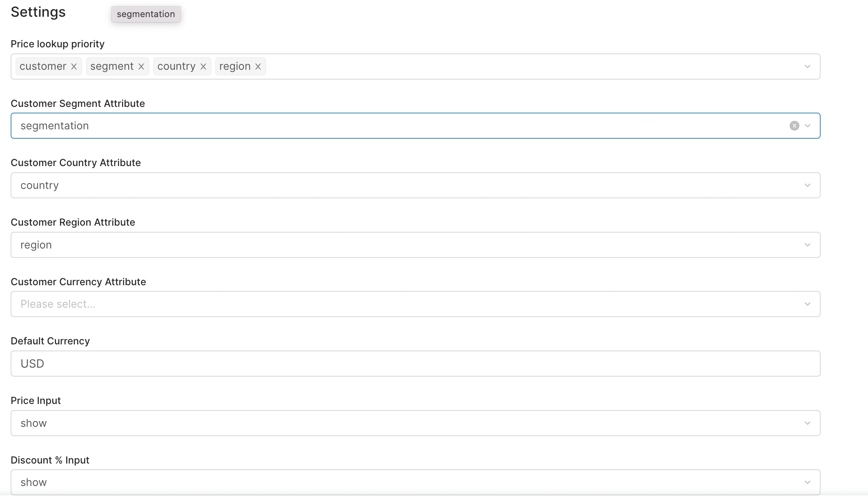Open the Price Input dropdown
The width and height of the screenshot is (868, 497).
pos(807,423)
